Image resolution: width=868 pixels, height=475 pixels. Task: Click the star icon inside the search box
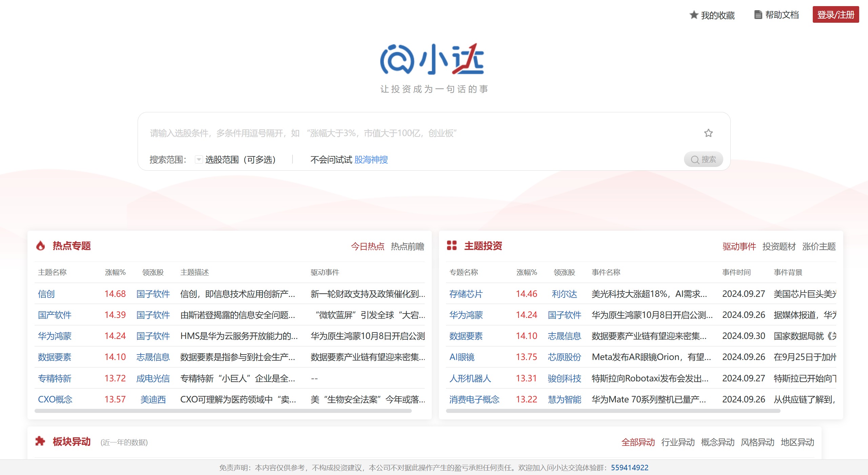pyautogui.click(x=708, y=133)
